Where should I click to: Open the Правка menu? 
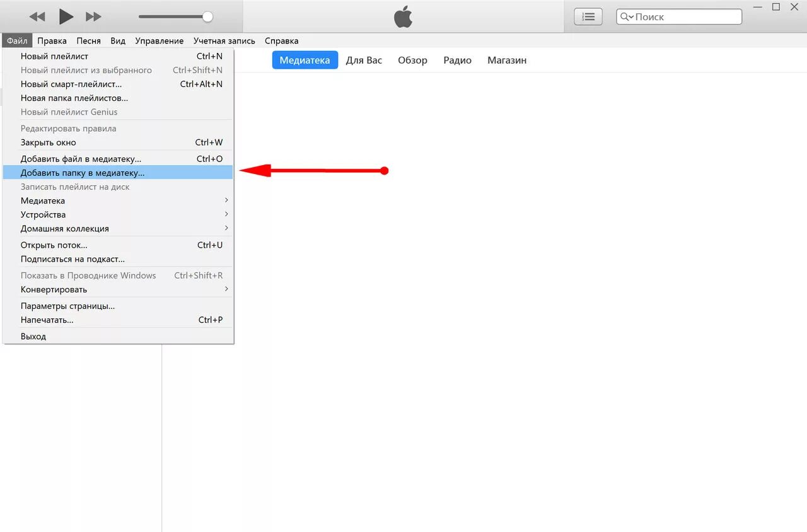pos(52,40)
